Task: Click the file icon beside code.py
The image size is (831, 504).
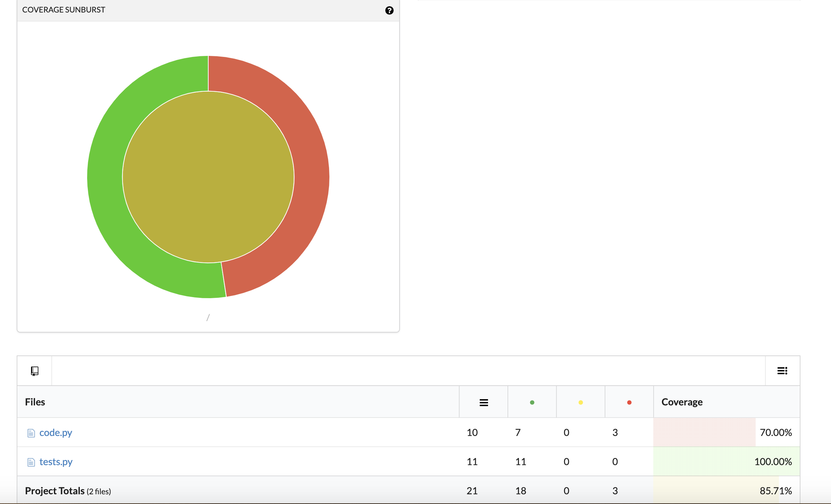Action: tap(31, 433)
